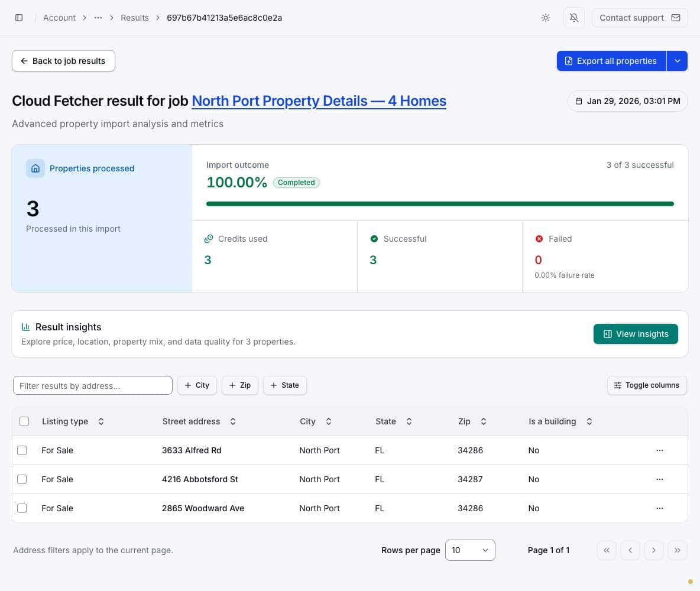Screen dimensions: 700x591
Task: Open Toggle columns menu
Action: (x=647, y=385)
